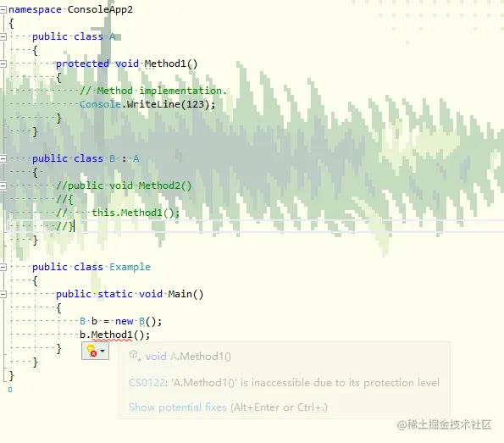This screenshot has width=504, height=443.
Task: Place cursor on Console.WriteLine(123) line
Action: tap(147, 104)
